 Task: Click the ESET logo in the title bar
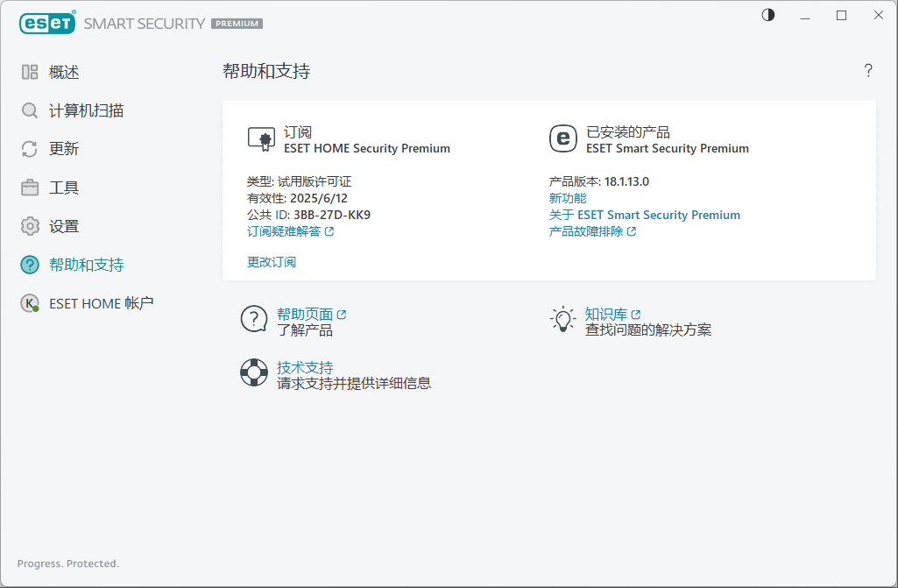47,23
